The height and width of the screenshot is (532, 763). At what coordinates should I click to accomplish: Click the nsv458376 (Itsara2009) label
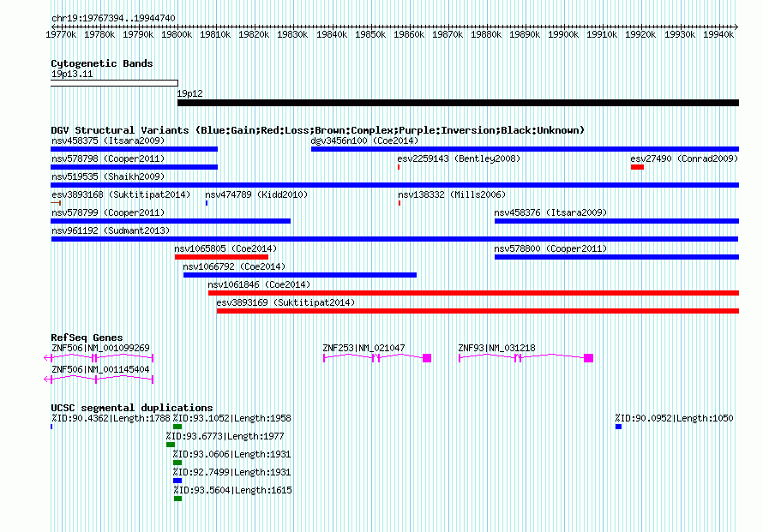point(550,212)
